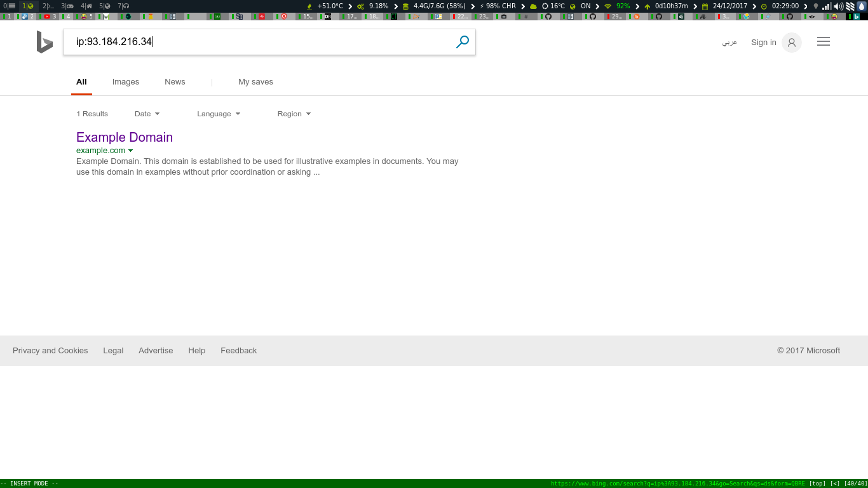Switch to the Images tab

126,82
